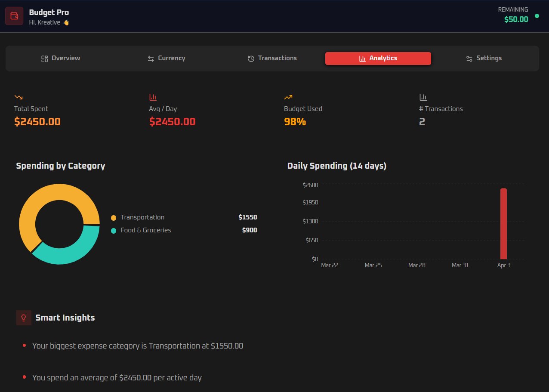549x392 pixels.
Task: Click the green status dot beside Remaining
Action: pyautogui.click(x=537, y=16)
